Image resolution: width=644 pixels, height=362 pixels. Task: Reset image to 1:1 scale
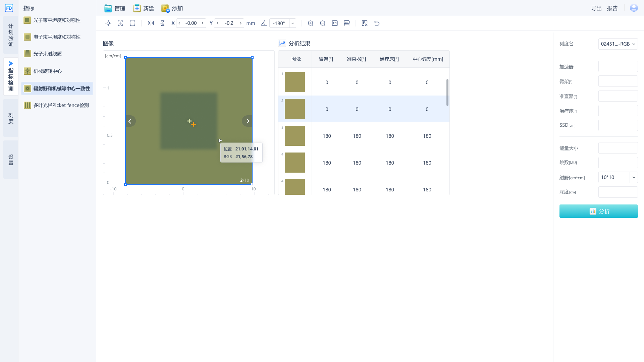pos(335,23)
